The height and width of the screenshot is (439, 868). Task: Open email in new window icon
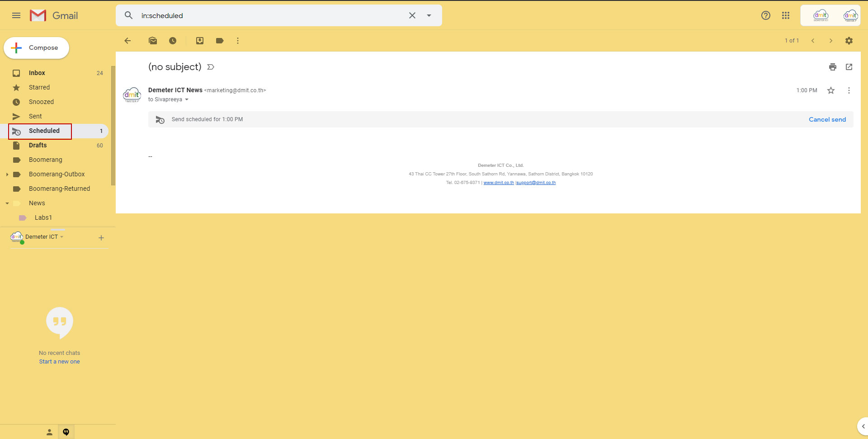pos(849,66)
